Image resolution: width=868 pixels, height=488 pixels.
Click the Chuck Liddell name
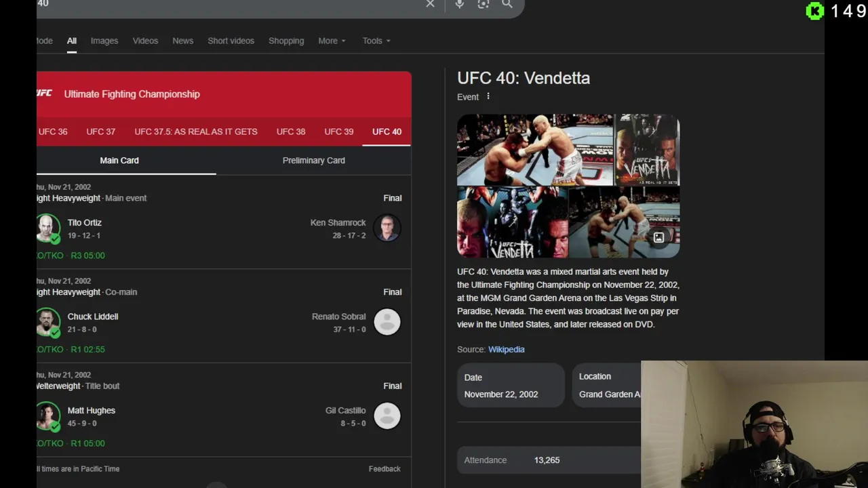[x=93, y=317]
